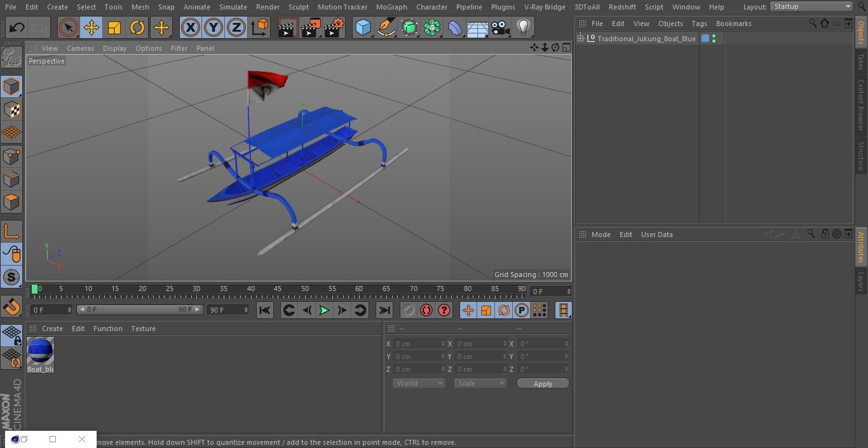This screenshot has width=868, height=448.
Task: Switch to Points mode
Action: tap(11, 156)
